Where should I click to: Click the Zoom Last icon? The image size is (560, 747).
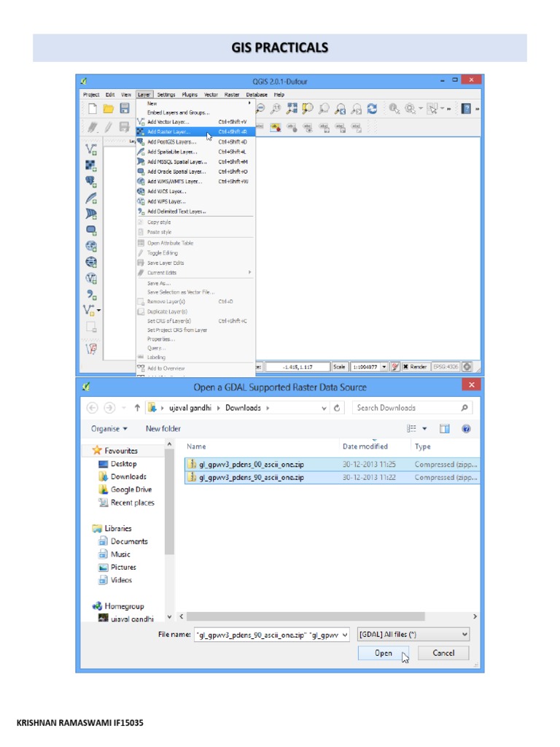(340, 109)
